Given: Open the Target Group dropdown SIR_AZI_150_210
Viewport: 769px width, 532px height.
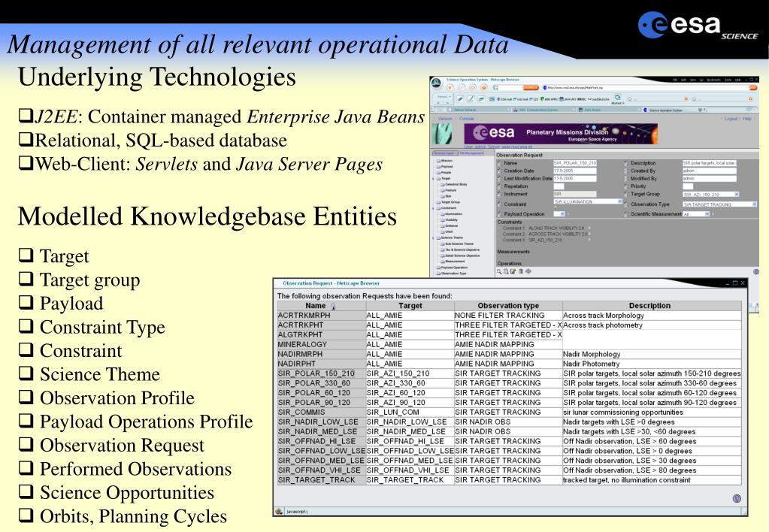Looking at the screenshot, I should pos(711,194).
